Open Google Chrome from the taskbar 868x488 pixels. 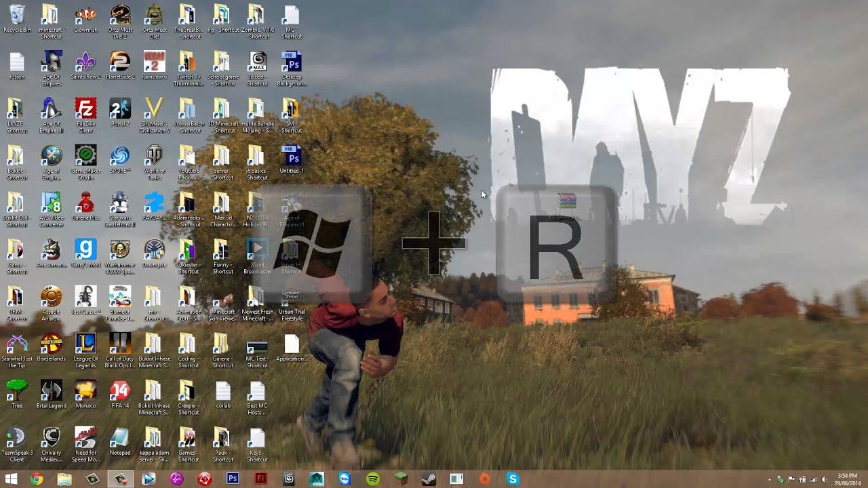coord(37,479)
